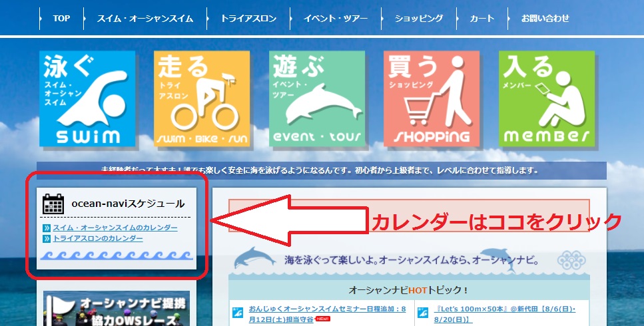This screenshot has height=326, width=644.
Task: Click the blue Swim category icon
Action: (x=86, y=98)
